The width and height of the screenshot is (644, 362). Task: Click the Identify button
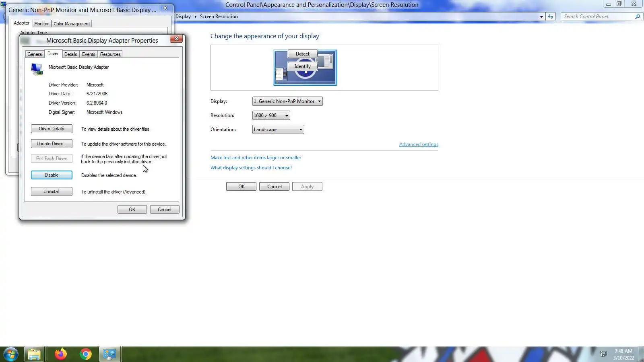pos(303,66)
